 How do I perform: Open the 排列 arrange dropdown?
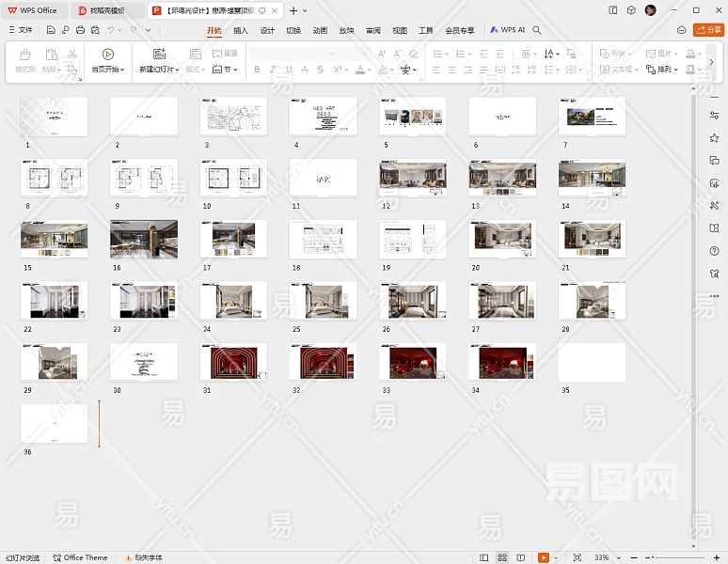[x=663, y=70]
